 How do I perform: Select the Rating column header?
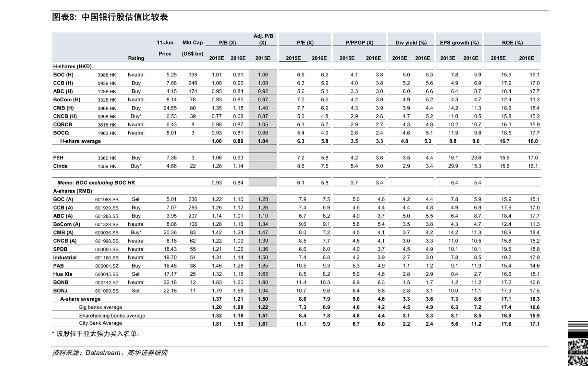click(x=136, y=59)
